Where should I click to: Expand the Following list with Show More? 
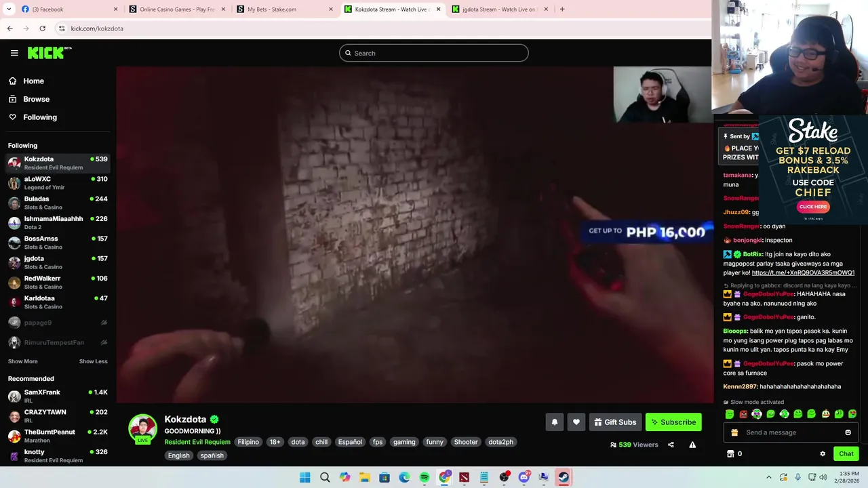coord(22,361)
